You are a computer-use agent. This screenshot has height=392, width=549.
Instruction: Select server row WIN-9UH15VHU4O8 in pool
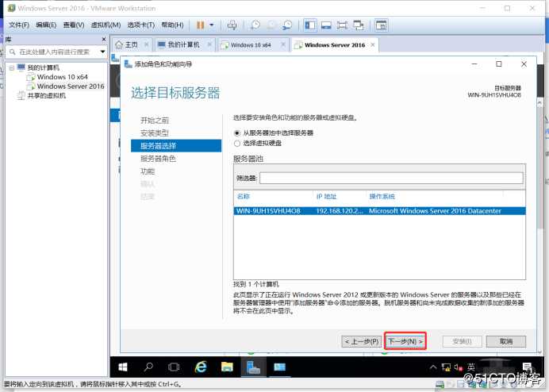[x=379, y=211]
